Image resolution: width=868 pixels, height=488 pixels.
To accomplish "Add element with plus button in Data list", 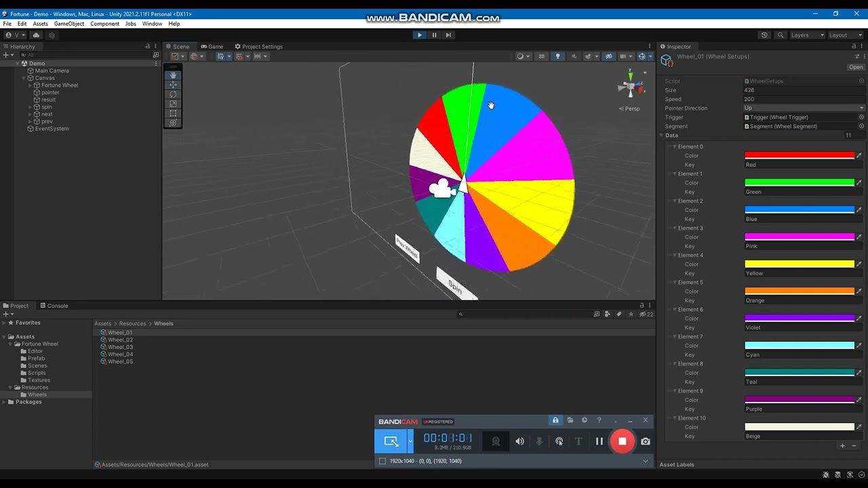I will (x=843, y=446).
